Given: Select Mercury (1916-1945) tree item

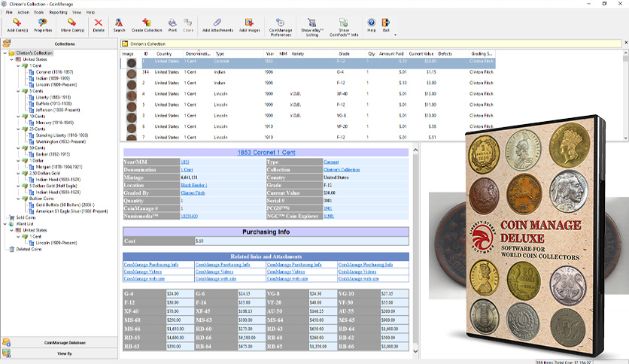Looking at the screenshot, I should point(55,123).
